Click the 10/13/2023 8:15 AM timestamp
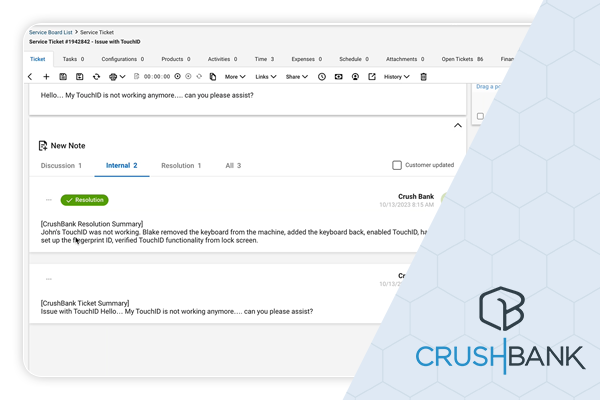Screen dimensions: 600x400 406,205
